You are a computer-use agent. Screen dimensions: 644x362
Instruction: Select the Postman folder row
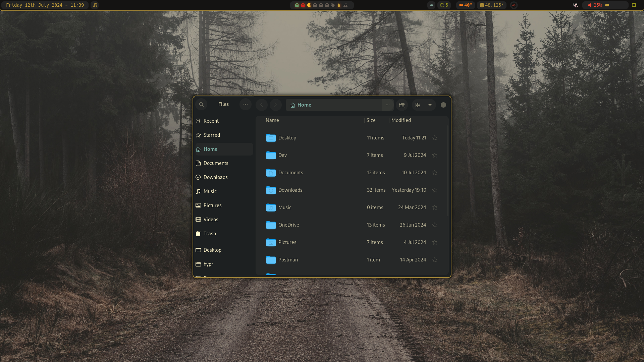(352, 260)
